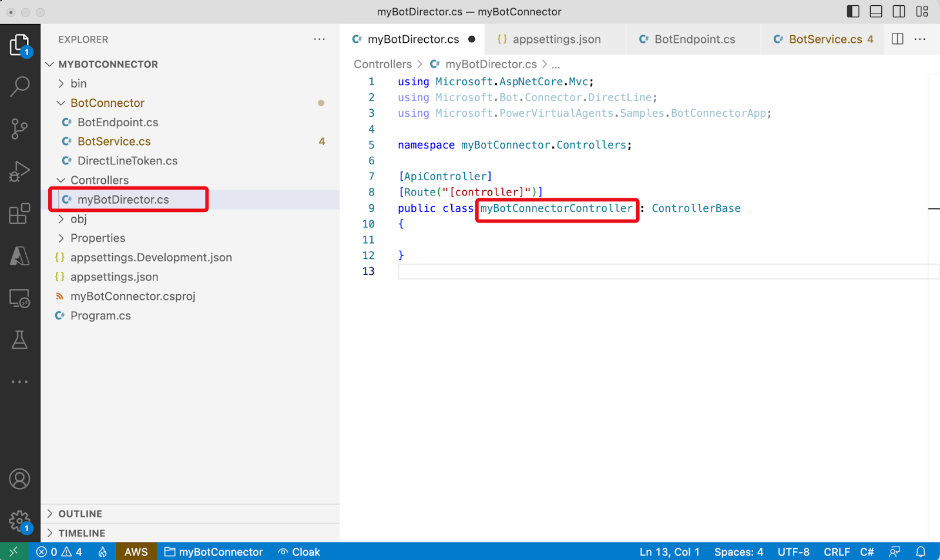Open Program.cs file
The image size is (940, 560).
[190, 316]
